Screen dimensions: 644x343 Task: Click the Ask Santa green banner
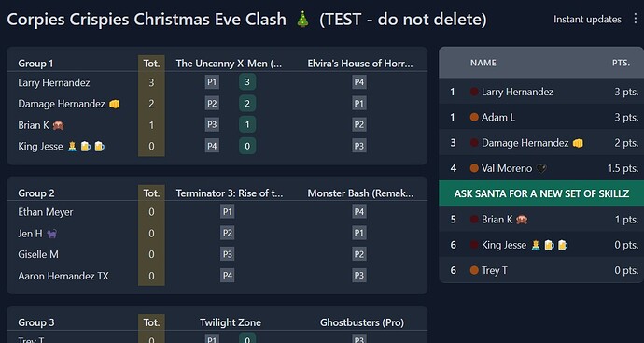(x=541, y=193)
